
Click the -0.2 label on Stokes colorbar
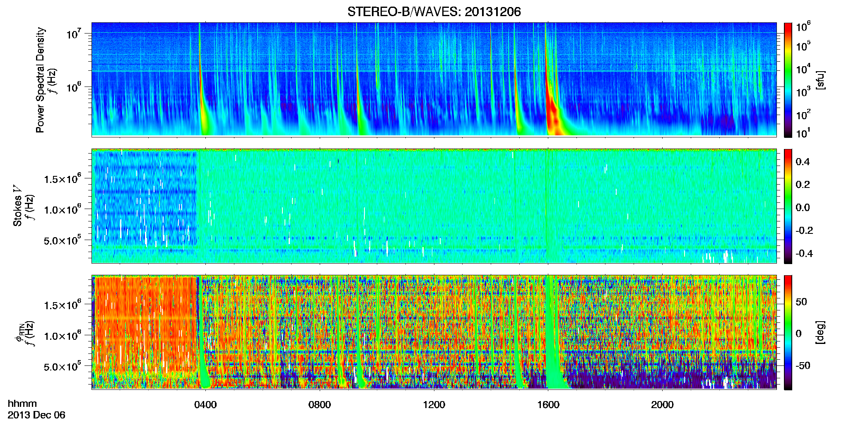pyautogui.click(x=804, y=231)
